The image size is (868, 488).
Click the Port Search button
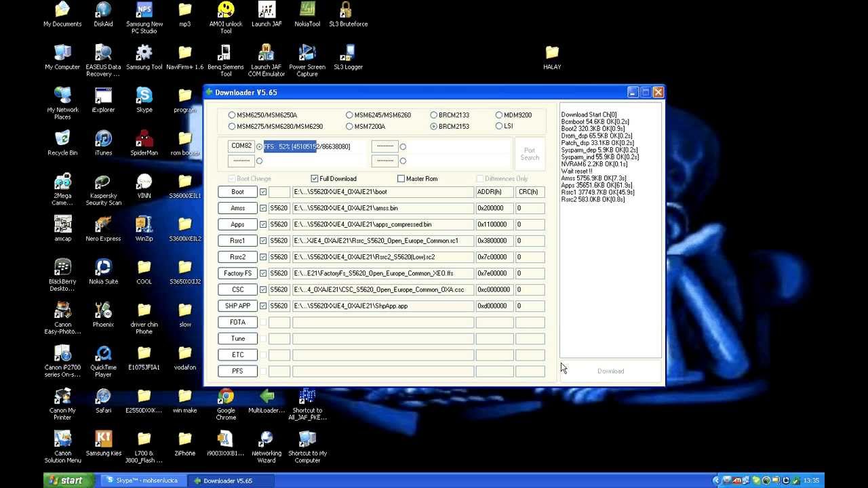point(530,154)
